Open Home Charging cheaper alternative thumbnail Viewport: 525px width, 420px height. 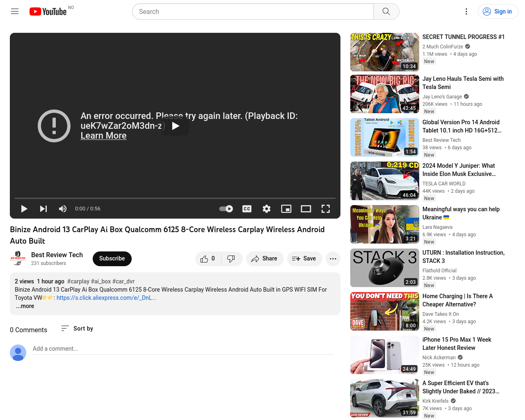385,311
